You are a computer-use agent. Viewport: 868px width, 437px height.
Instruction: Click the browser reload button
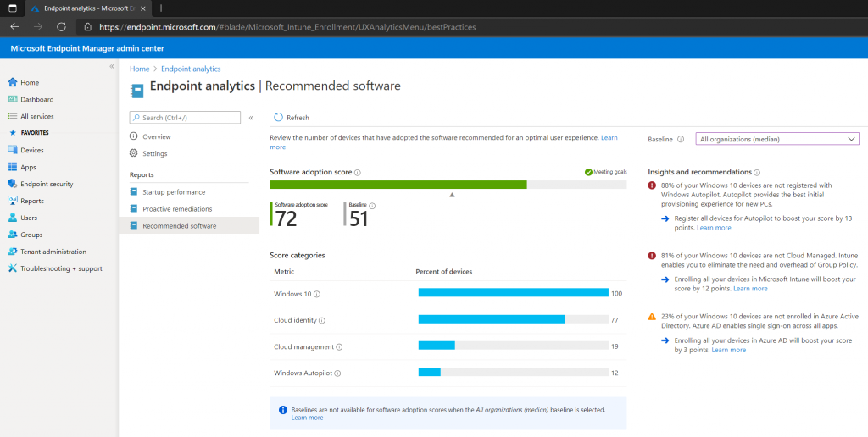click(x=61, y=26)
